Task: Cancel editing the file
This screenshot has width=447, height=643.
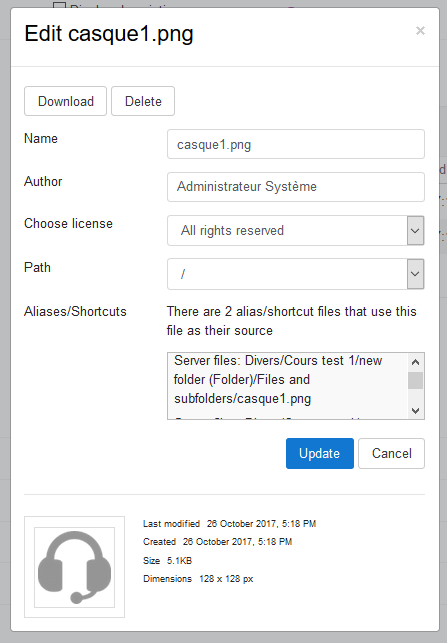Action: pos(392,453)
